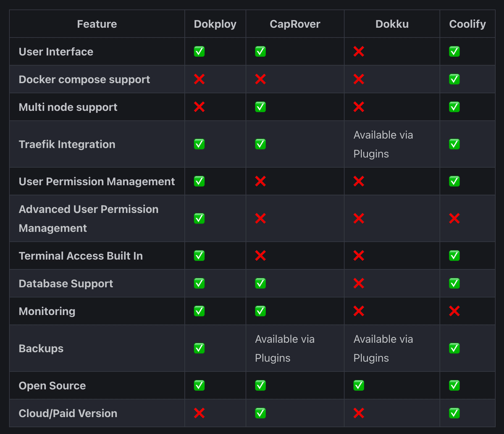Click the Feature column header

pos(97,24)
